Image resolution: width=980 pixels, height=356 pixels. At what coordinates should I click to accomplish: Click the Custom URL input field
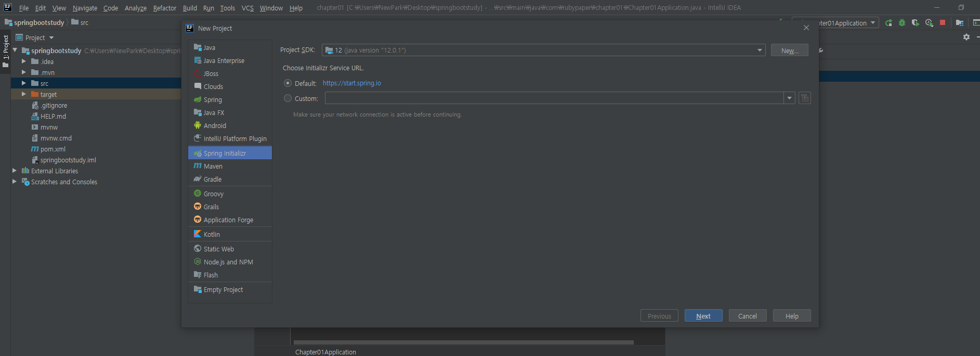point(554,98)
